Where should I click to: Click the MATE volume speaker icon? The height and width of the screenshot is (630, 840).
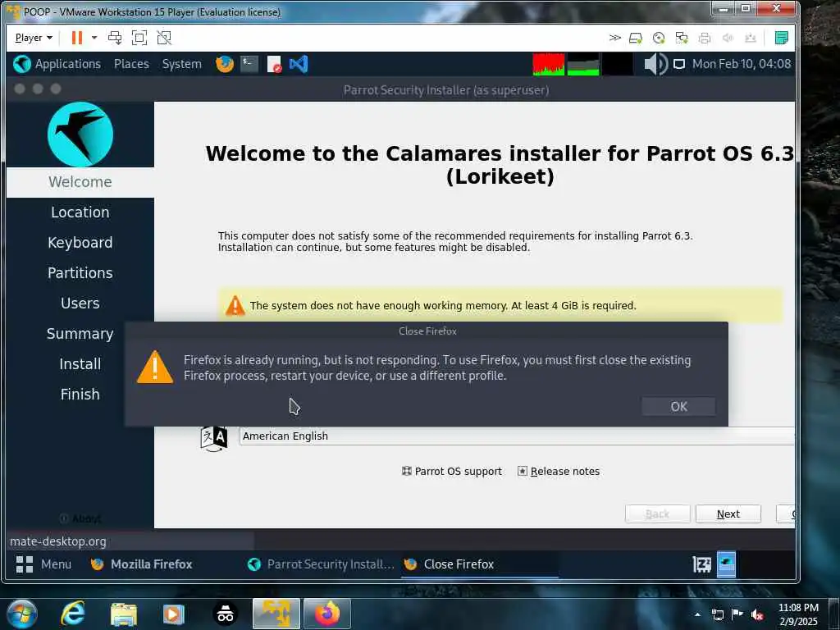tap(655, 64)
